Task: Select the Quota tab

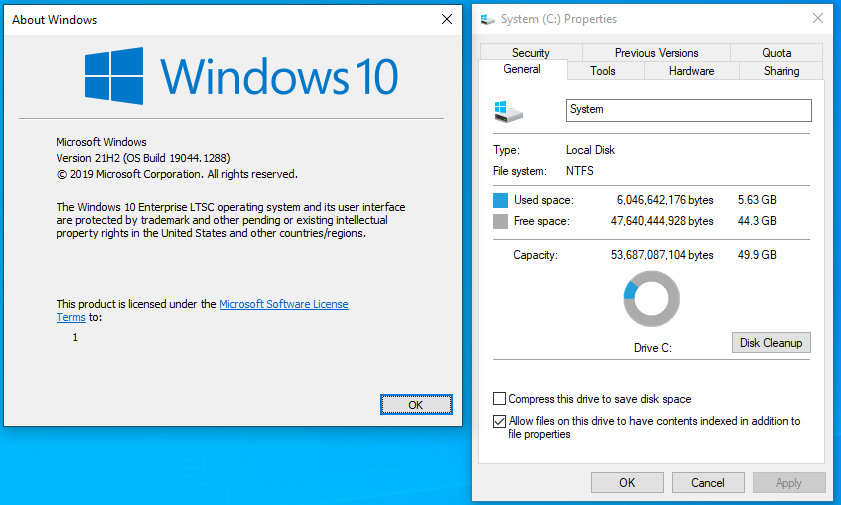Action: tap(777, 53)
